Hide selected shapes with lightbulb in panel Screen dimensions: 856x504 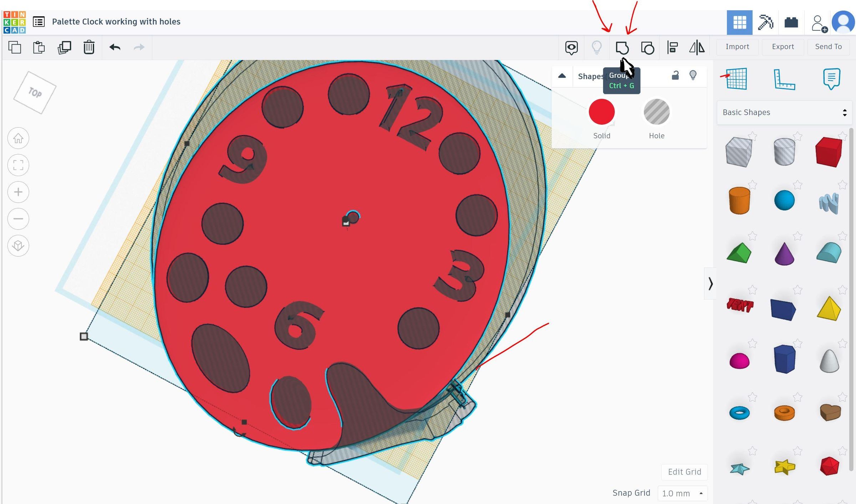click(x=693, y=75)
